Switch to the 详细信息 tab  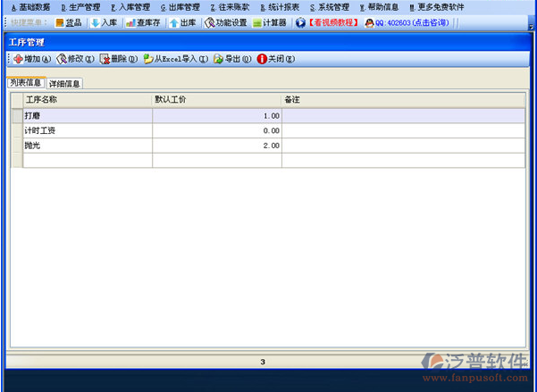64,83
